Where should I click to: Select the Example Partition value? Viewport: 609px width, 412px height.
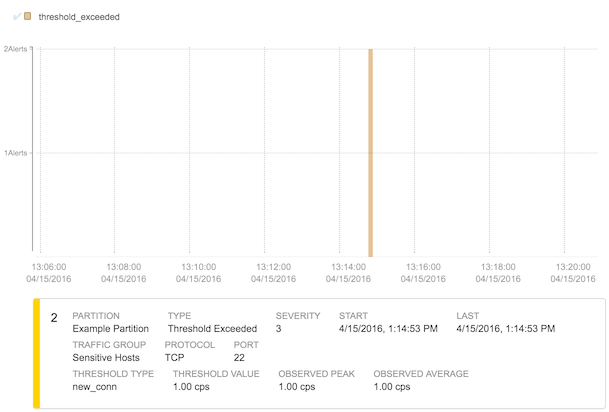pyautogui.click(x=111, y=328)
